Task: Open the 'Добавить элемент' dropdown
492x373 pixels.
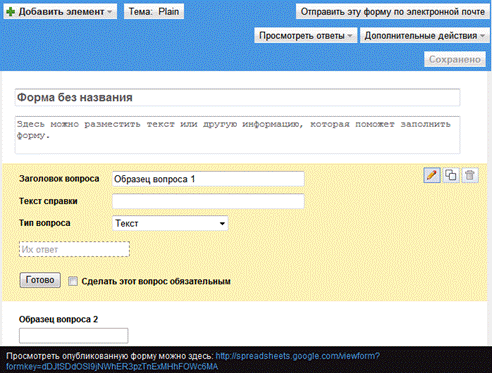Action: click(x=60, y=12)
